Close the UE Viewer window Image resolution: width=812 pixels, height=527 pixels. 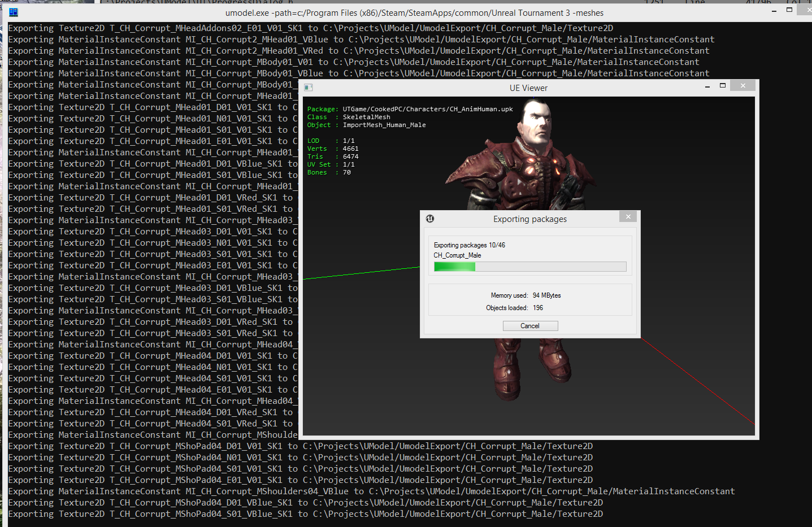(743, 85)
